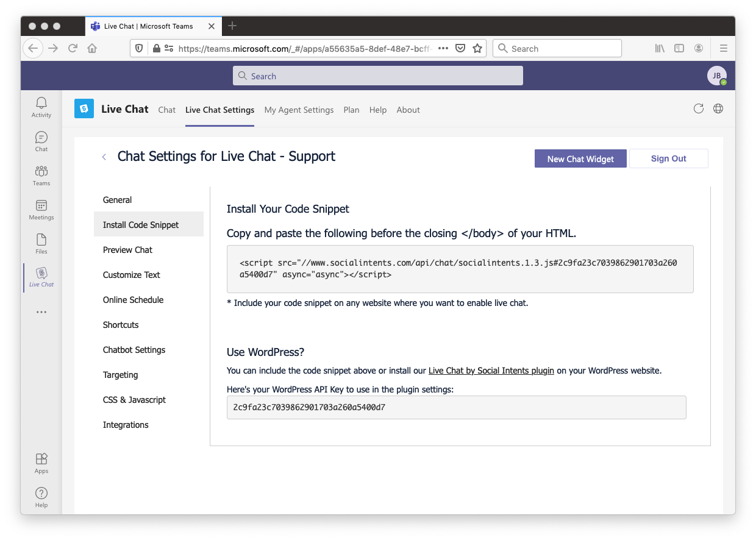Switch to the Chat tab
The width and height of the screenshot is (756, 540).
(166, 110)
